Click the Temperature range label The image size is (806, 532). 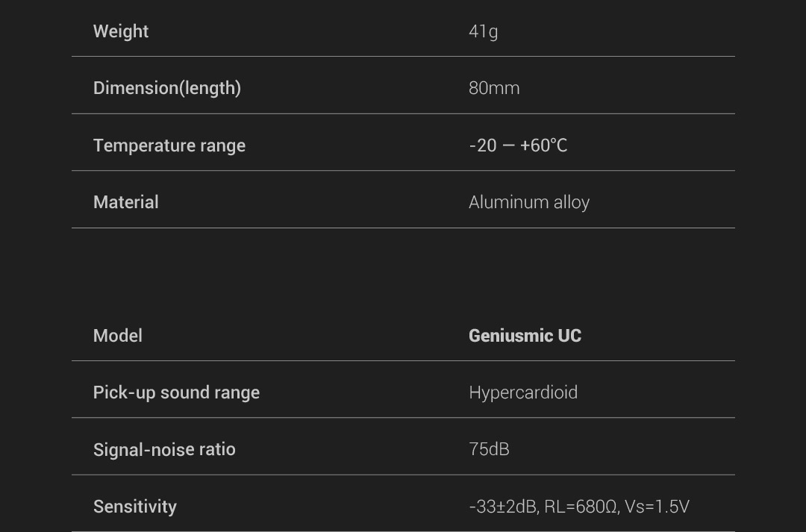(x=169, y=145)
